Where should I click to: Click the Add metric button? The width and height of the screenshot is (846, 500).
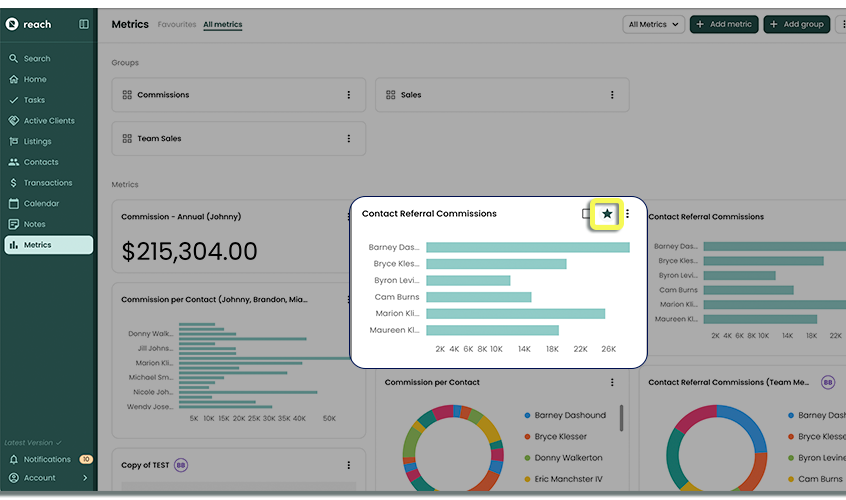(x=723, y=24)
